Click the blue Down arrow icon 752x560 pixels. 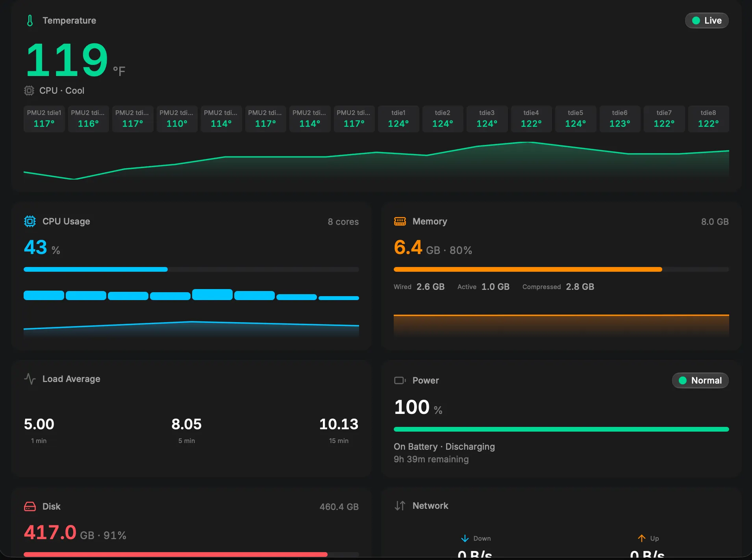465,538
